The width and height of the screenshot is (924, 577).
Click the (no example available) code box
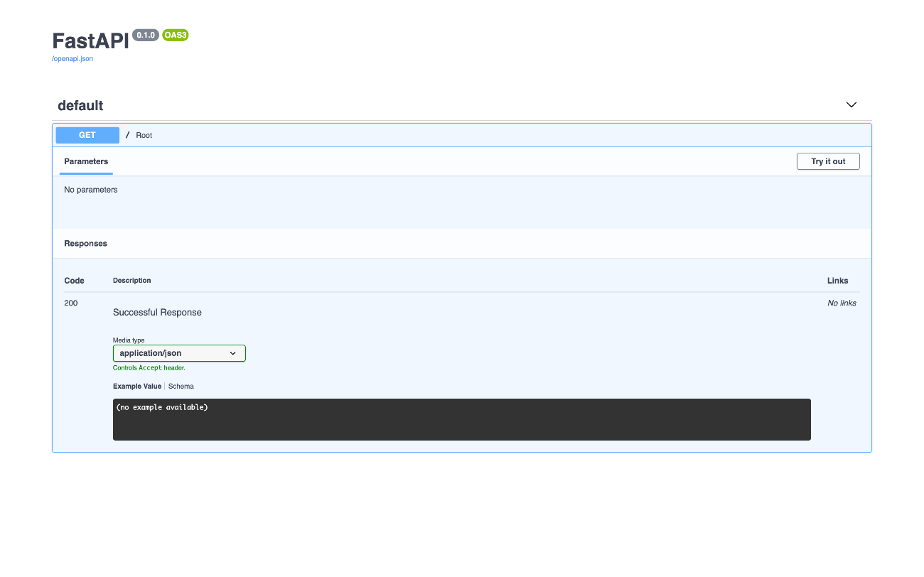click(x=462, y=419)
